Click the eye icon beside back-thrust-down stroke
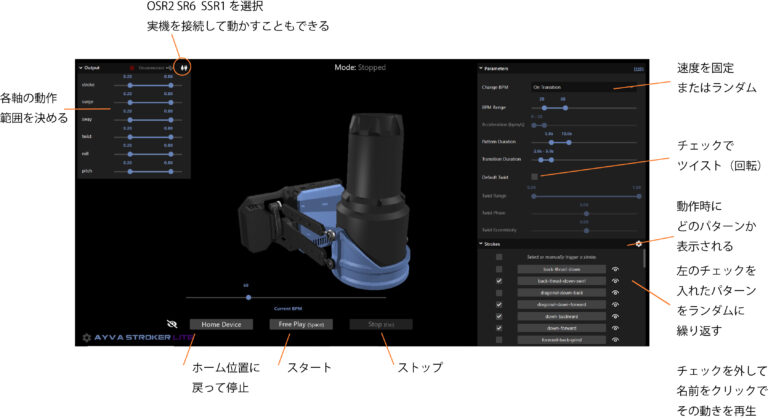 [616, 269]
